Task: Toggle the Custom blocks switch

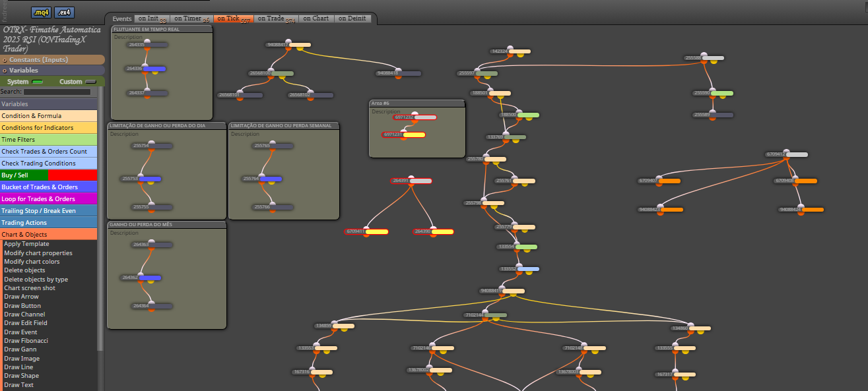Action: click(x=90, y=82)
